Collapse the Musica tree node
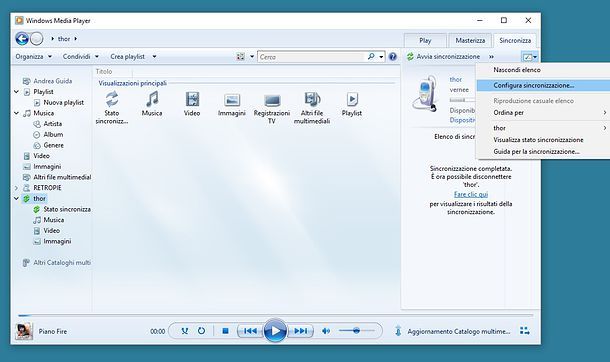Image resolution: width=610 pixels, height=362 pixels. [x=16, y=113]
